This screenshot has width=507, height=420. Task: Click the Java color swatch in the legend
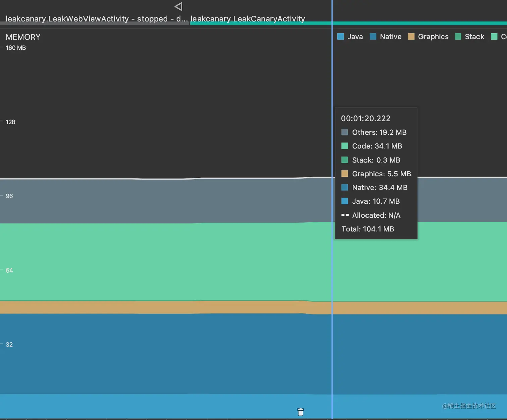click(340, 37)
